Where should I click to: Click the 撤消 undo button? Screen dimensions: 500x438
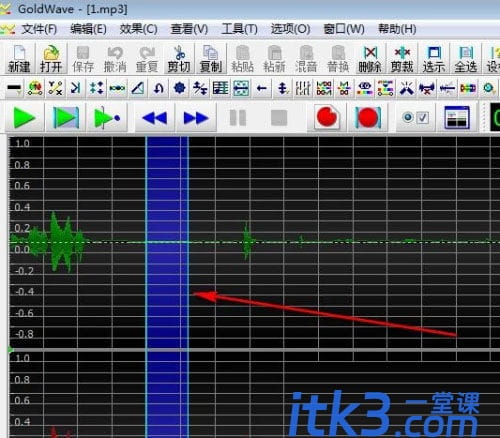(x=115, y=59)
